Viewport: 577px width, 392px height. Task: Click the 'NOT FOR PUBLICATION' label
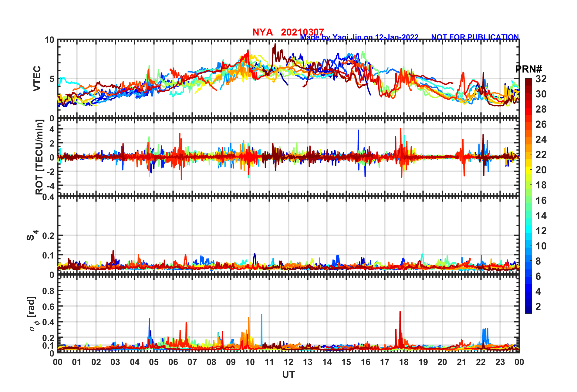coord(475,37)
